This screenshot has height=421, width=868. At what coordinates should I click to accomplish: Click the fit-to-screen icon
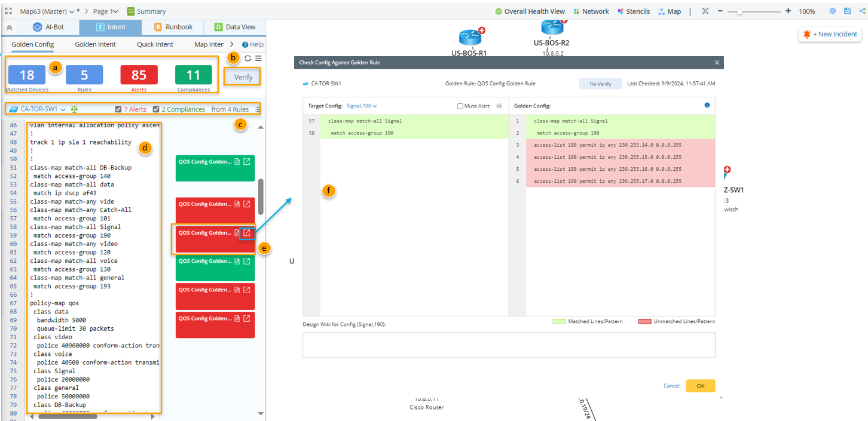coord(705,11)
